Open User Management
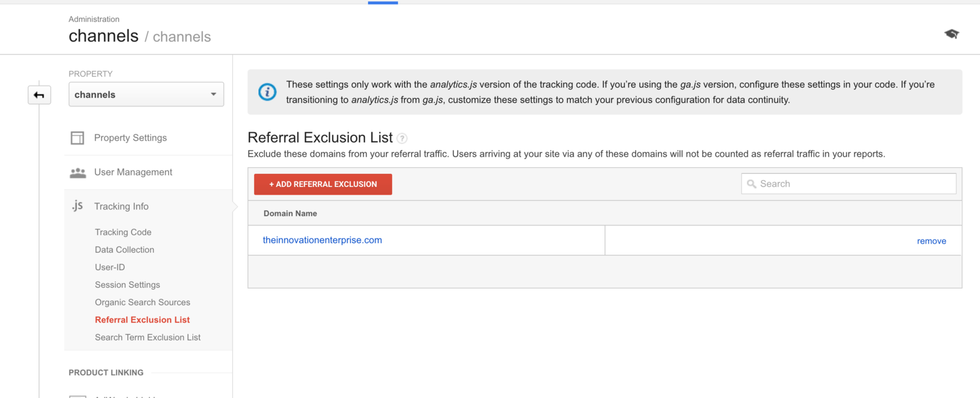980x398 pixels. click(133, 172)
